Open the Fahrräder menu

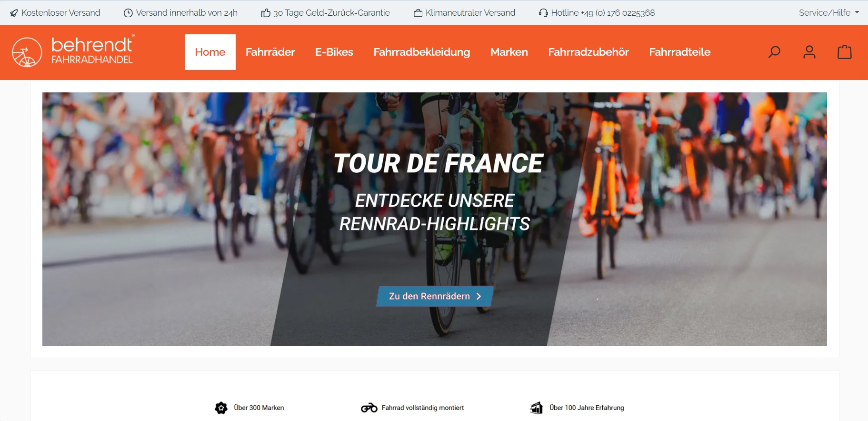pyautogui.click(x=270, y=52)
